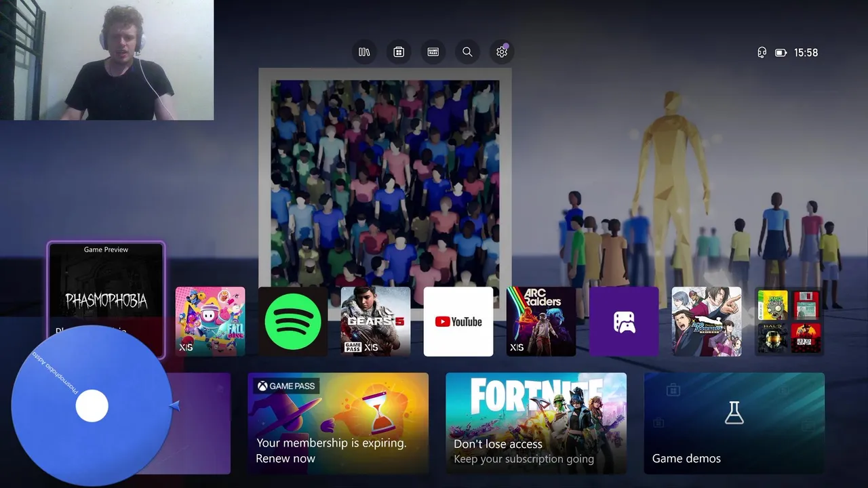Click the Game Preview label

tap(106, 249)
